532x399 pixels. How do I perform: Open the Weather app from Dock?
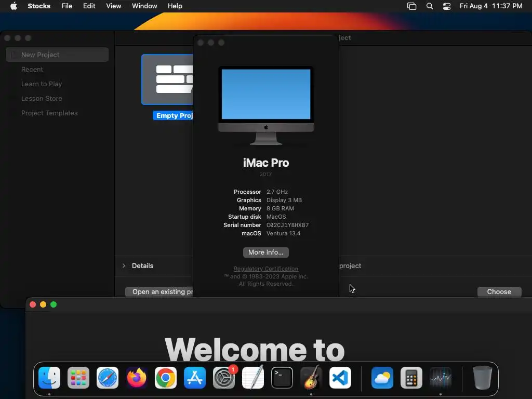click(x=382, y=378)
